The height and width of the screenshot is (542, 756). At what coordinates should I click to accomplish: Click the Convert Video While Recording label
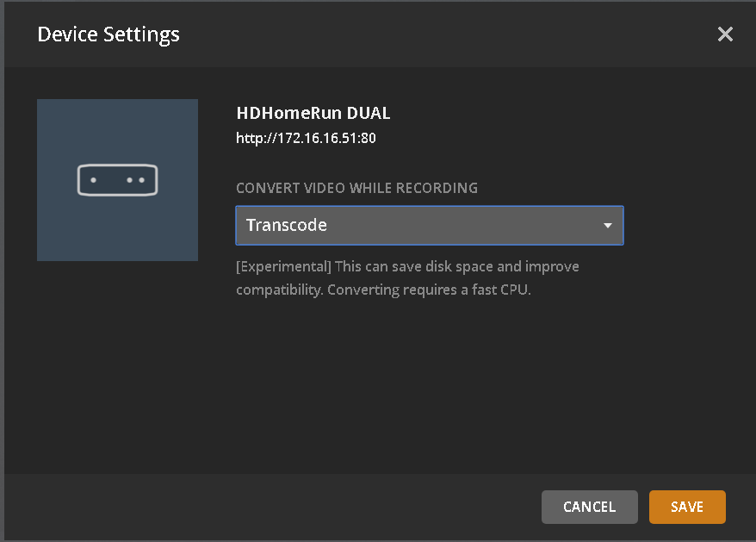tap(356, 188)
